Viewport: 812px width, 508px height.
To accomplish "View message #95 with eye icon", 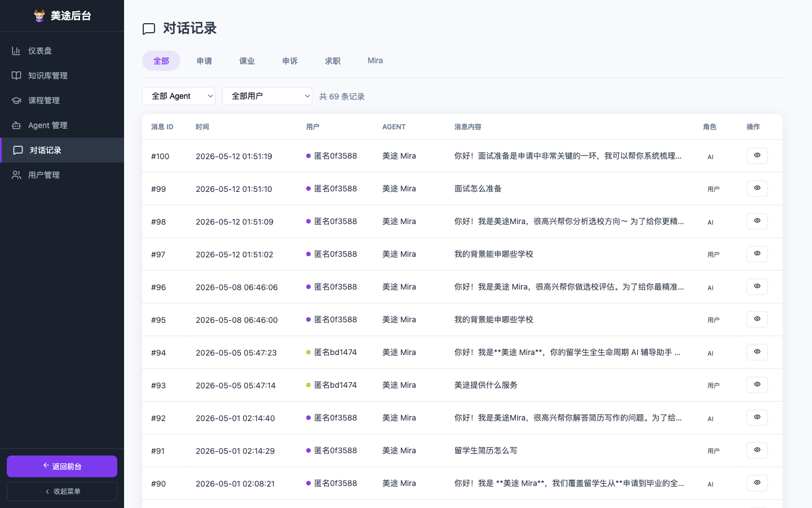I will (x=757, y=319).
